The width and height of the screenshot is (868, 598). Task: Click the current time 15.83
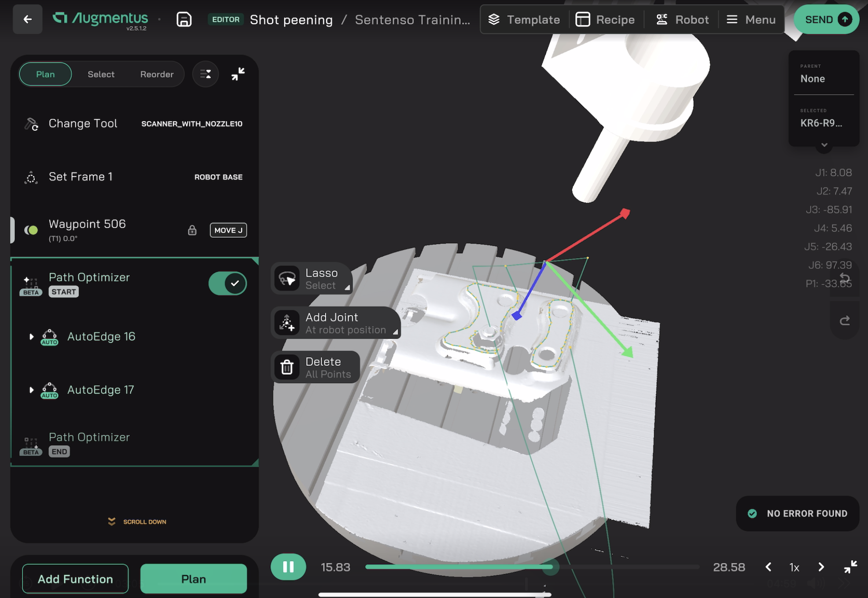335,567
